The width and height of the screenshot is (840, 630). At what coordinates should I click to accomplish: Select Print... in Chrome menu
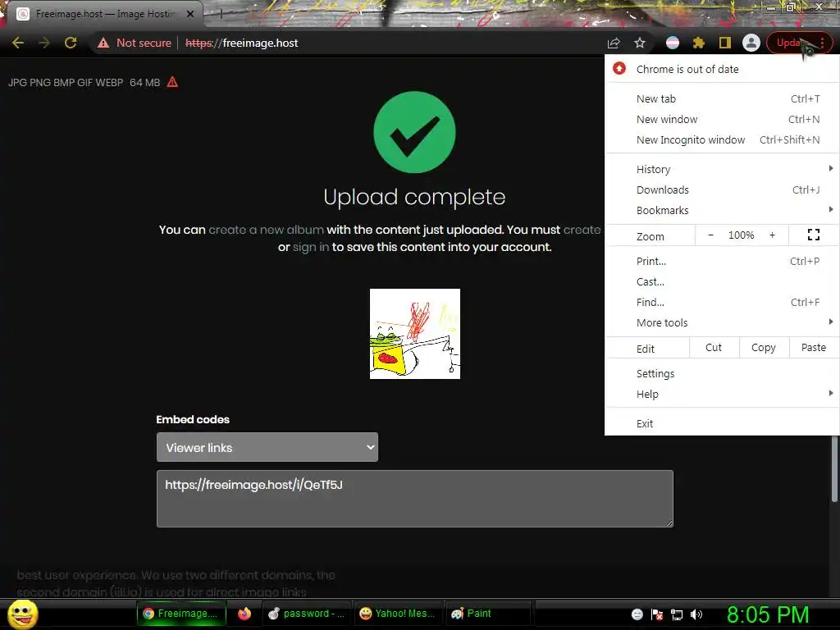(722, 261)
